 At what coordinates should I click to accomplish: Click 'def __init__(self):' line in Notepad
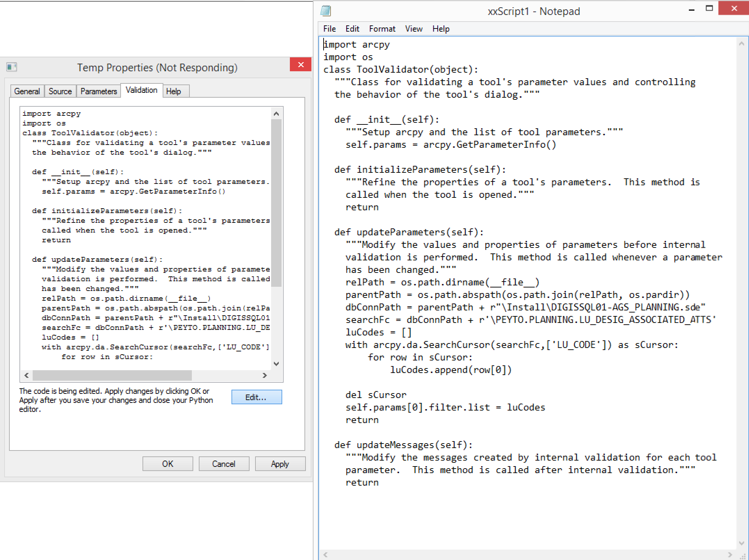pyautogui.click(x=387, y=120)
